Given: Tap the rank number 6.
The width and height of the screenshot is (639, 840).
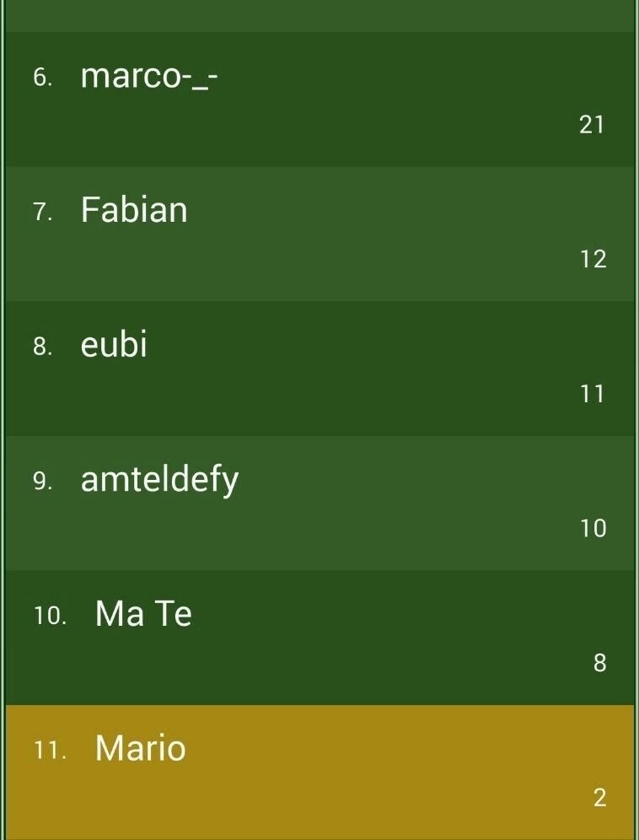Looking at the screenshot, I should pos(43,78).
